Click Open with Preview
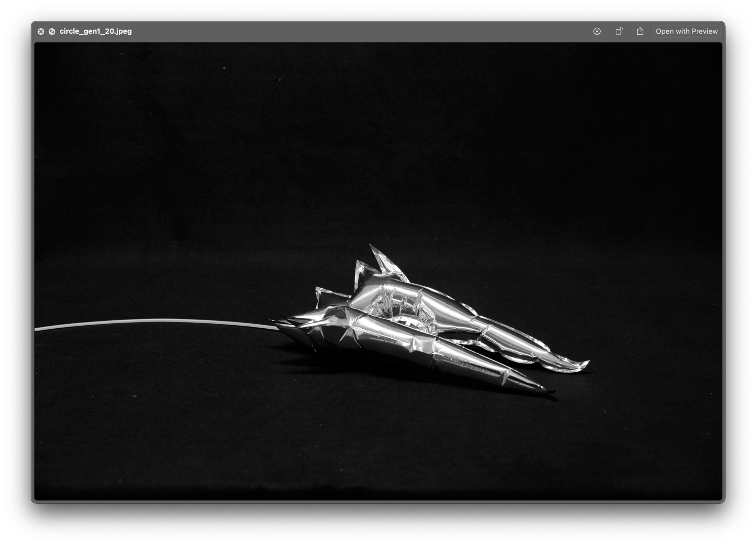Screen dimensions: 756x544 click(686, 31)
